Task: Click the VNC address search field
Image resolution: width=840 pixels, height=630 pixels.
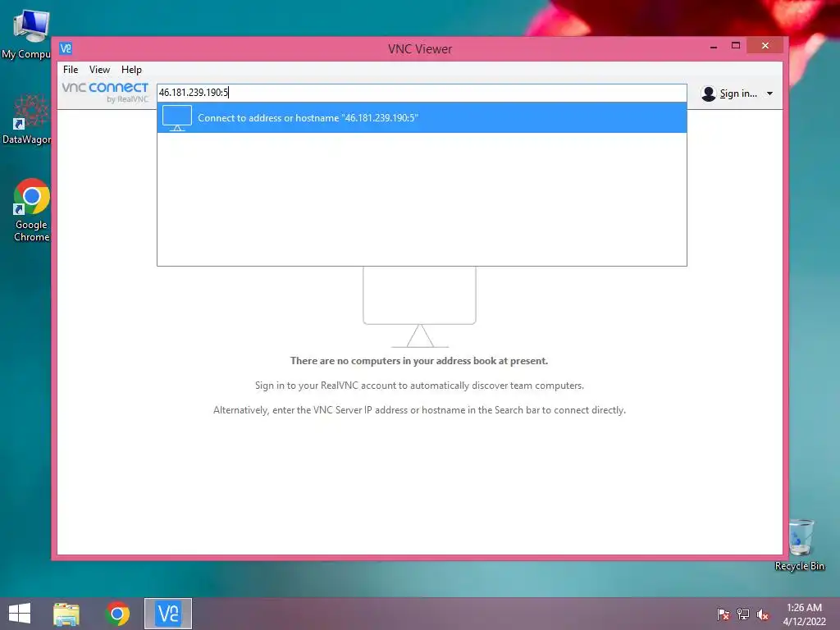Action: pos(422,93)
